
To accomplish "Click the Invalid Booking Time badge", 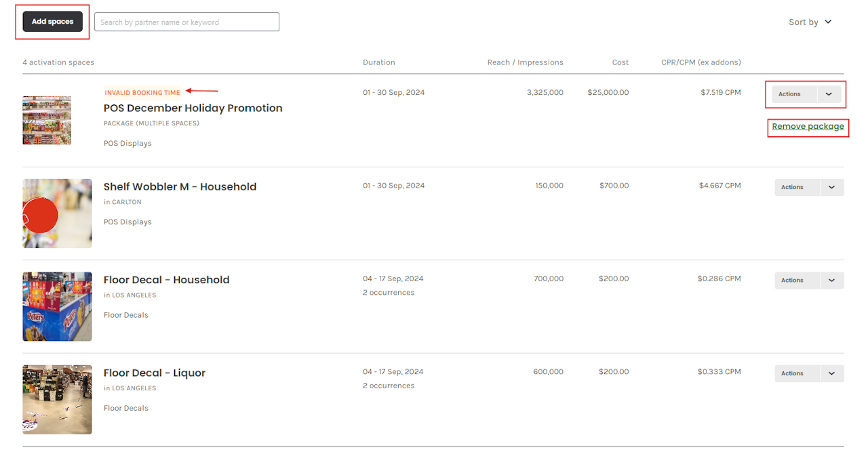I will click(142, 93).
